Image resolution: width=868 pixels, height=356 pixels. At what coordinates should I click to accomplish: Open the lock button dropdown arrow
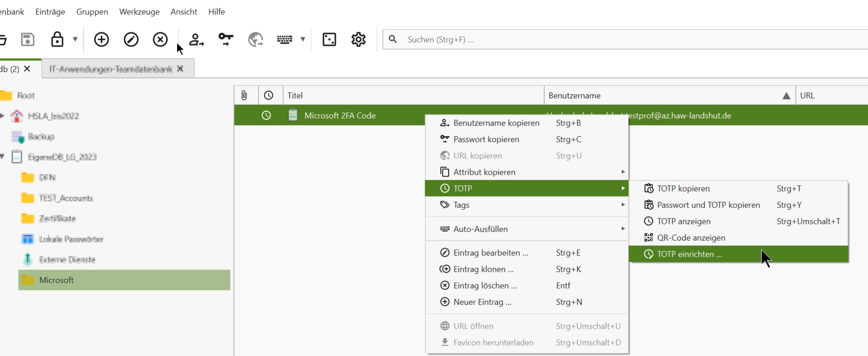pos(75,39)
